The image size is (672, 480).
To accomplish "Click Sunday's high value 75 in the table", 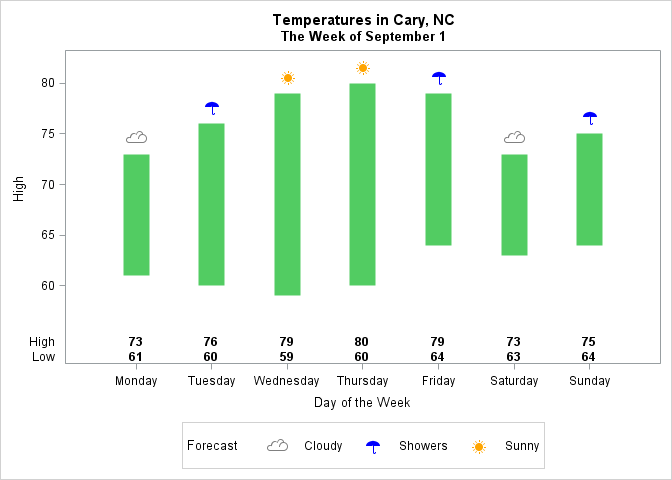I will click(x=588, y=342).
